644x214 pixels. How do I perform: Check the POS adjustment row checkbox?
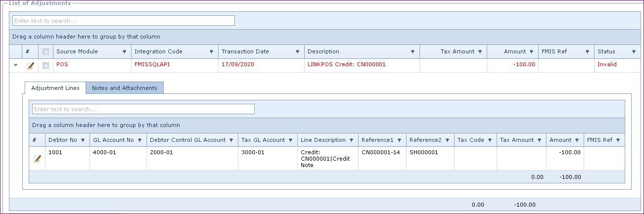[x=46, y=65]
